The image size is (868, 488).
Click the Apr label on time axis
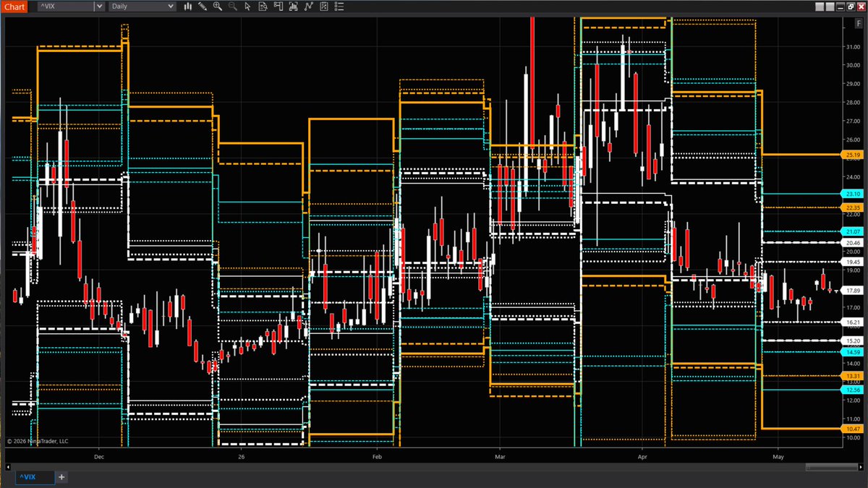click(x=642, y=457)
